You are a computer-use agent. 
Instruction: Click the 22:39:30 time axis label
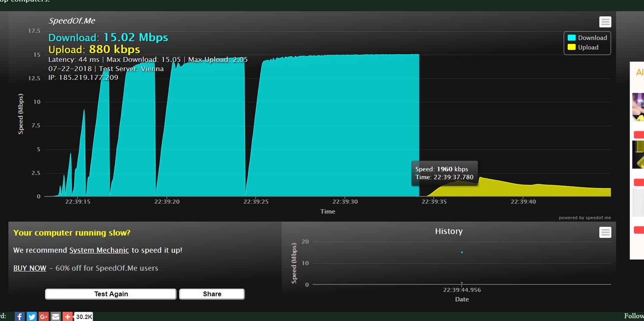coord(345,202)
